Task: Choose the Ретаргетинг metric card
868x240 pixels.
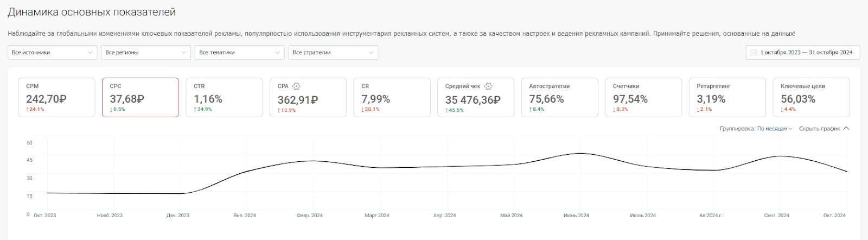Action: click(727, 97)
